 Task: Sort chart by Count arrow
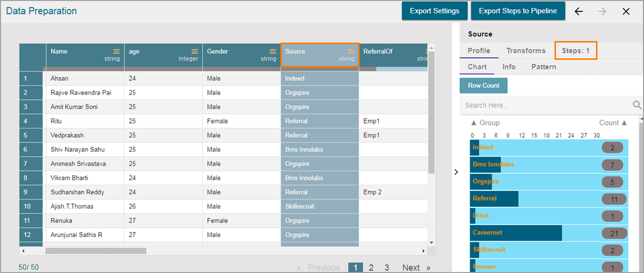624,123
